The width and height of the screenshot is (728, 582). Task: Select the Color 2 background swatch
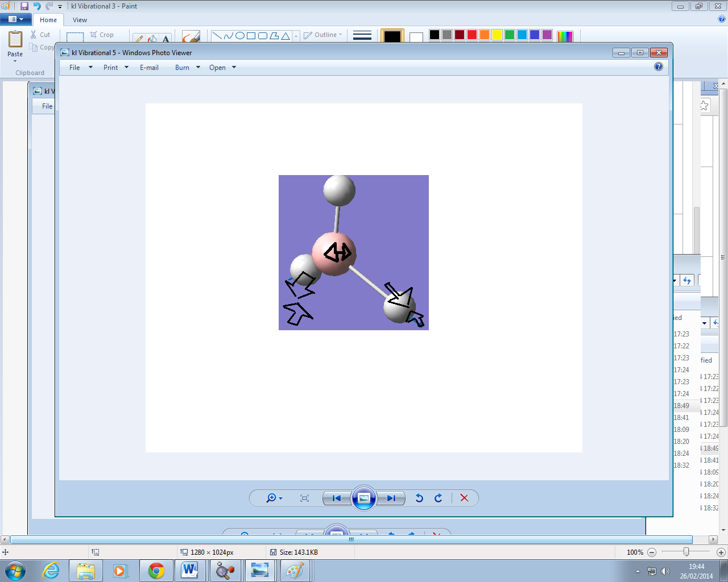pyautogui.click(x=416, y=37)
